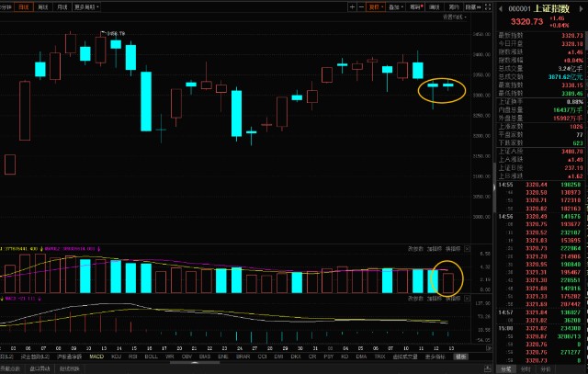The image size is (588, 374).
Task: Switch indicator to KD
Action: tap(345, 357)
